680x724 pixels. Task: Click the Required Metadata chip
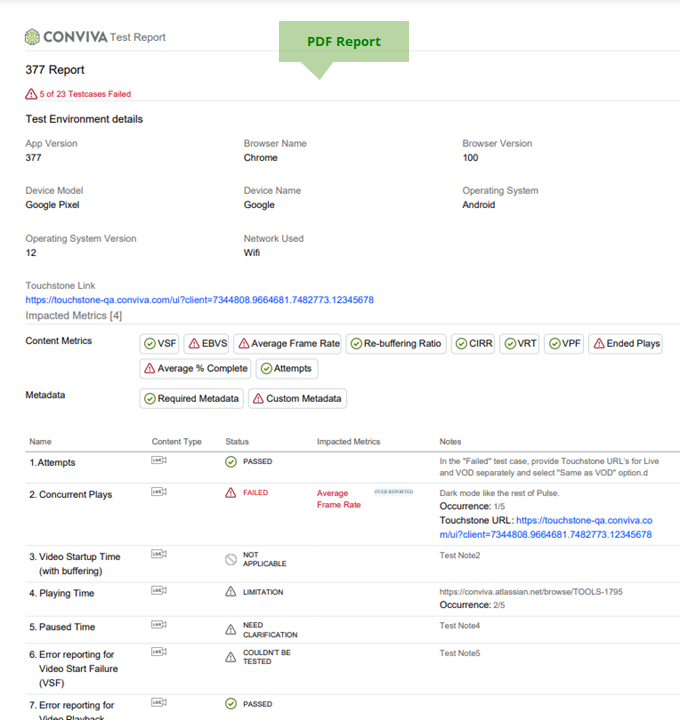tap(192, 398)
